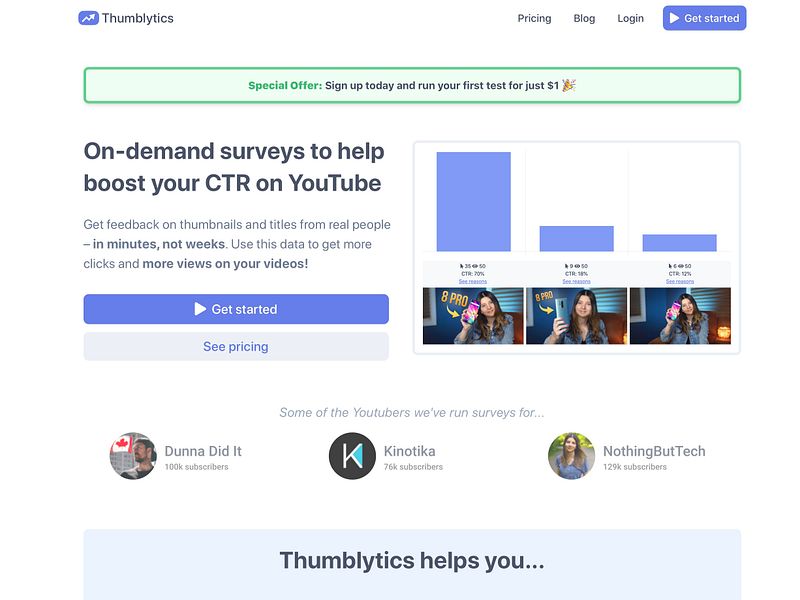
Task: Click the Thumblytics chart logo icon
Action: pyautogui.click(x=88, y=18)
